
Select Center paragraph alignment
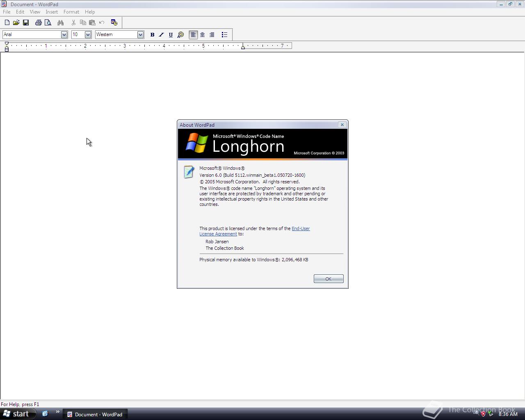click(x=202, y=35)
